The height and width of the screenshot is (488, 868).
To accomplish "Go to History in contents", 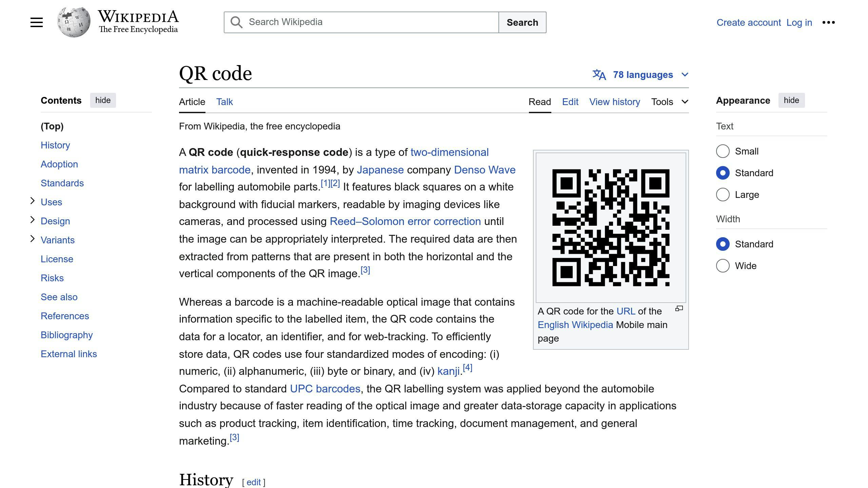I will point(55,145).
